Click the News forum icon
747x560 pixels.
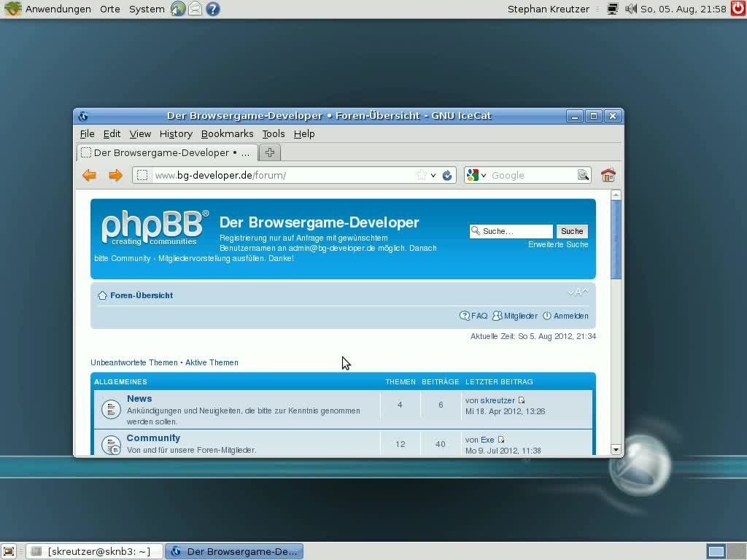pos(111,409)
